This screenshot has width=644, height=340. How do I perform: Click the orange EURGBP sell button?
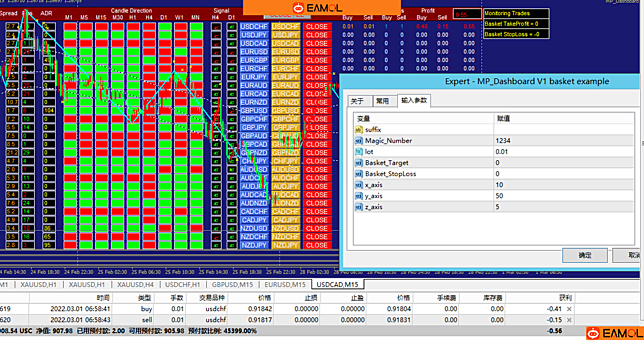(x=286, y=60)
